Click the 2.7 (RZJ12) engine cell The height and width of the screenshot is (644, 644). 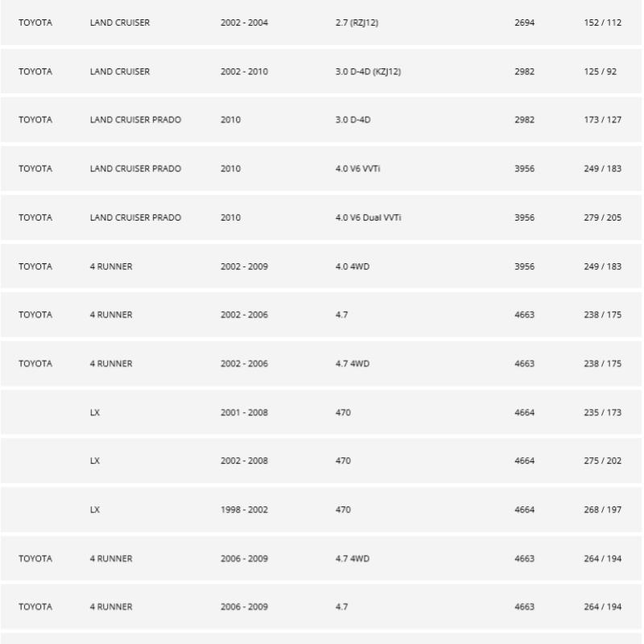tap(357, 23)
